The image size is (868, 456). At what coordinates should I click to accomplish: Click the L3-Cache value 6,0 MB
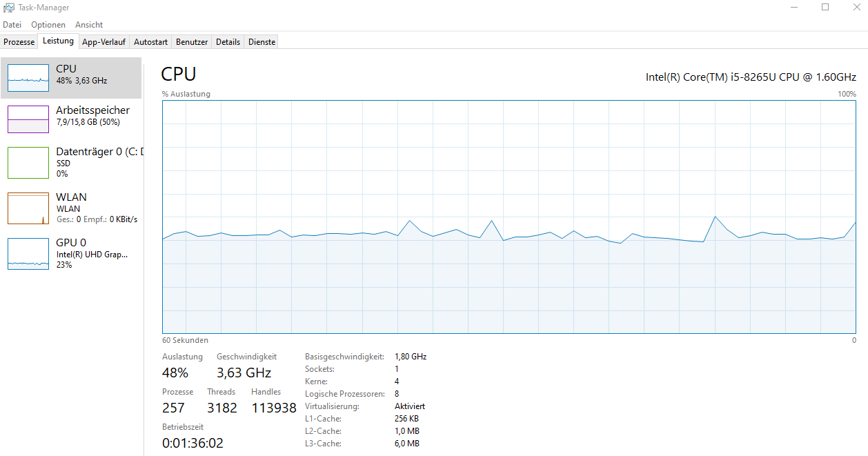point(407,444)
